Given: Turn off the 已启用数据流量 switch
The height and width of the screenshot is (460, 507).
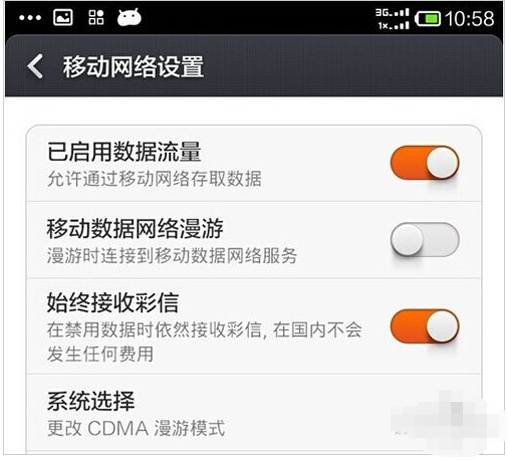Looking at the screenshot, I should (x=425, y=163).
